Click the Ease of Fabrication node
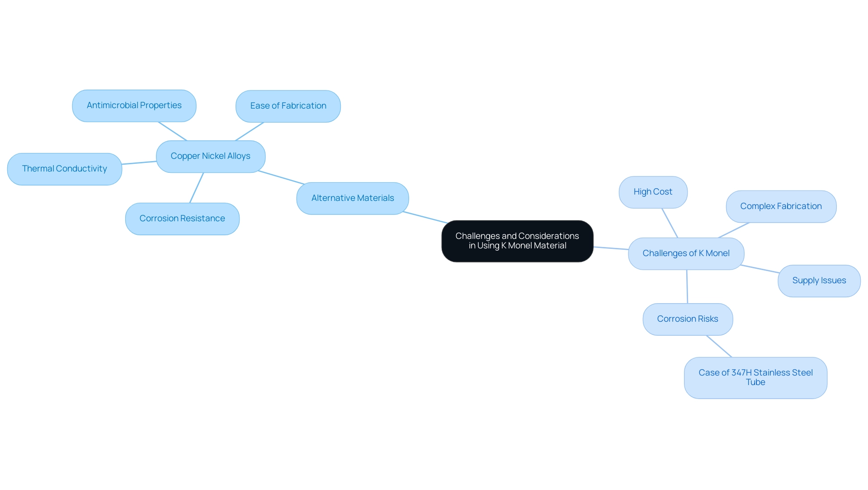The image size is (868, 490). point(288,105)
